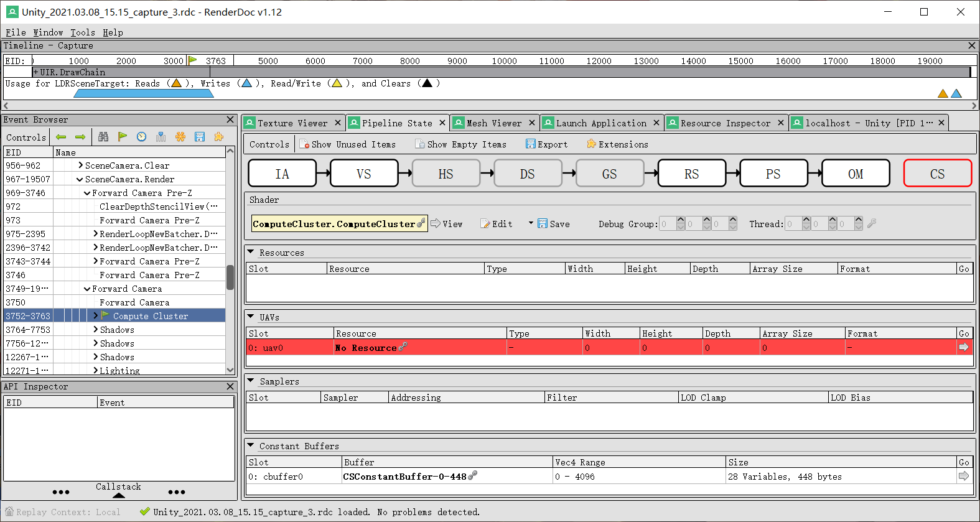Expand the Compute Cluster event group

coord(95,316)
